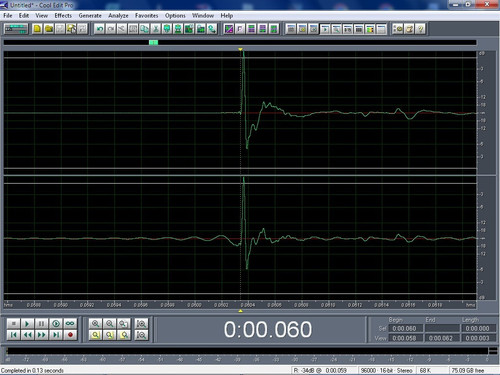Screen dimensions: 500x375
Task: Click the Sel Length field showing 0:00.000
Action: point(478,328)
